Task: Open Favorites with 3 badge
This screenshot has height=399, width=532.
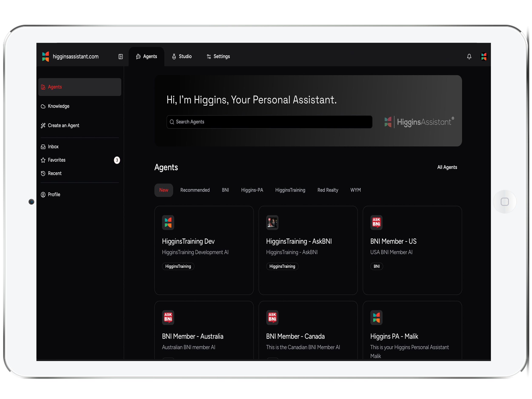Action: 57,160
